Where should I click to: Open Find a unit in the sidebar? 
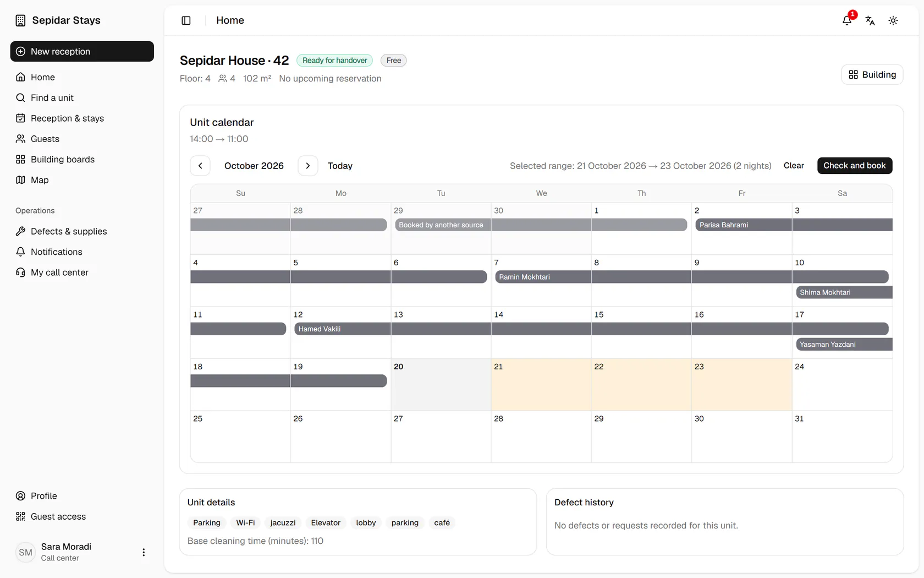click(82, 97)
